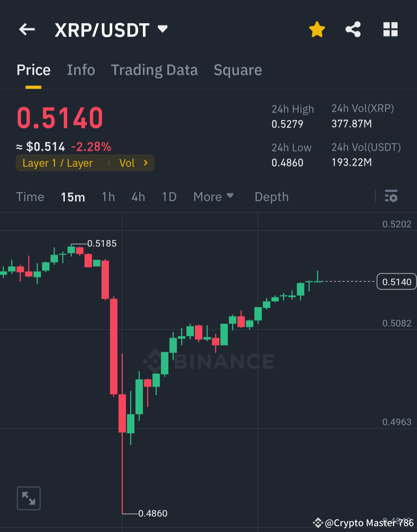The image size is (417, 532).
Task: Select the Info tab
Action: pos(81,70)
